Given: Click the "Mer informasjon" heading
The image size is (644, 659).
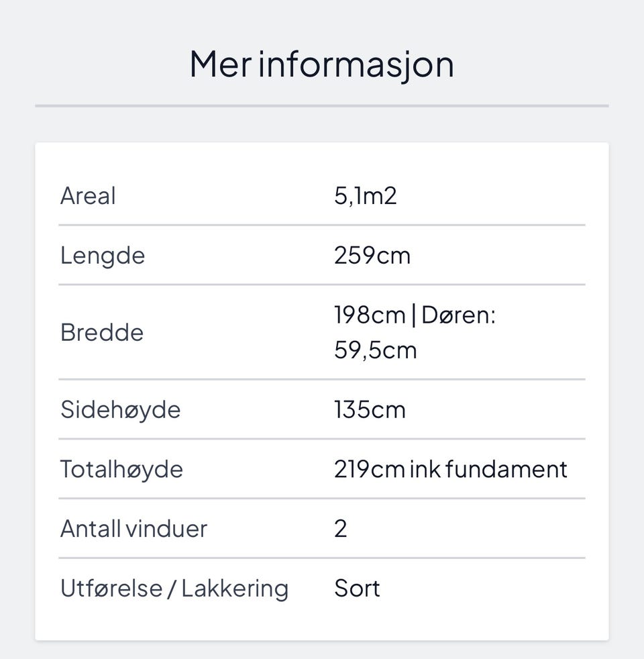Looking at the screenshot, I should pyautogui.click(x=321, y=64).
